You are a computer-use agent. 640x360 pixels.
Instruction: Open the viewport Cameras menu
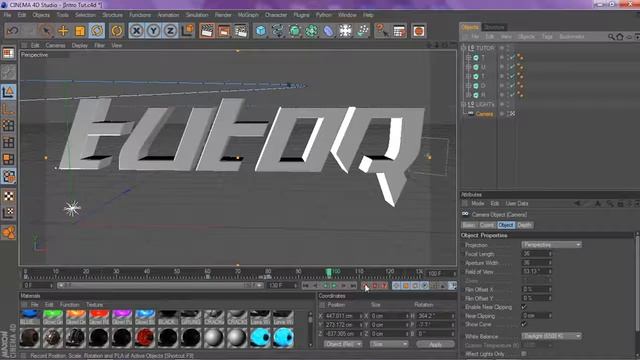point(56,45)
